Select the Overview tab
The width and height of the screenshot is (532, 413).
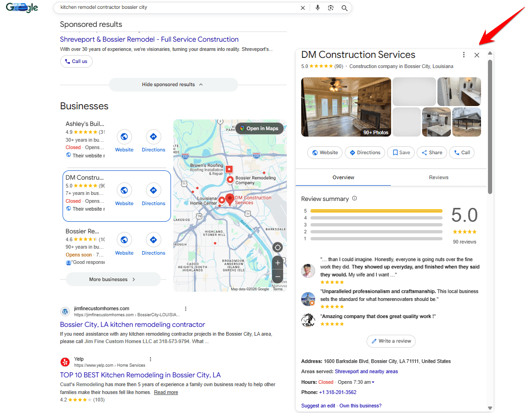[343, 177]
